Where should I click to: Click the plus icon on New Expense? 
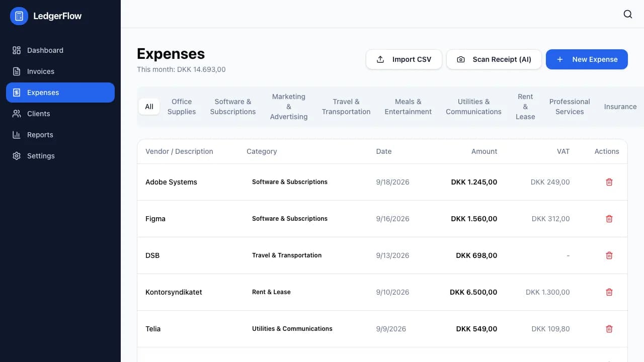coord(560,59)
